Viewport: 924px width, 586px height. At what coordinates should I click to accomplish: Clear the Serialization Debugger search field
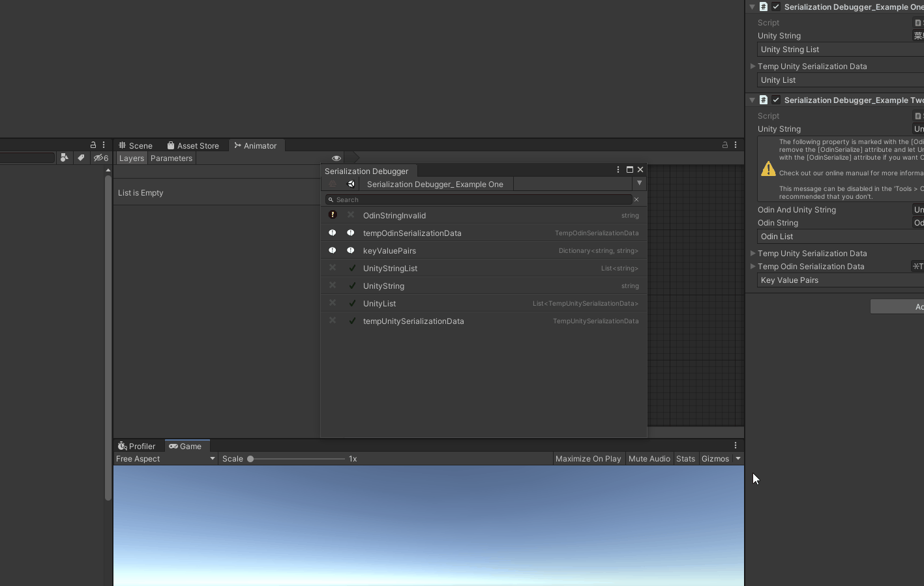636,199
